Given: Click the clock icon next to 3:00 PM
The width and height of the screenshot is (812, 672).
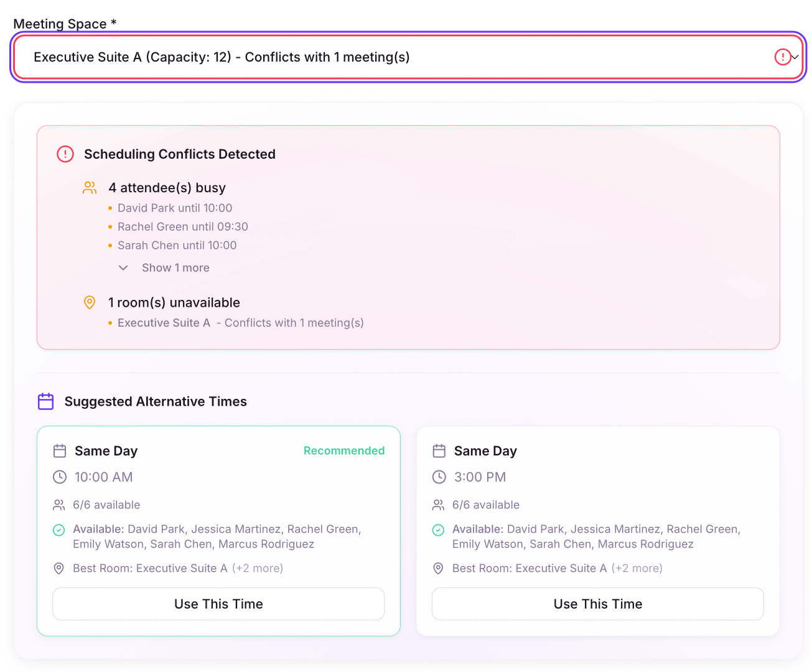Looking at the screenshot, I should coord(438,477).
